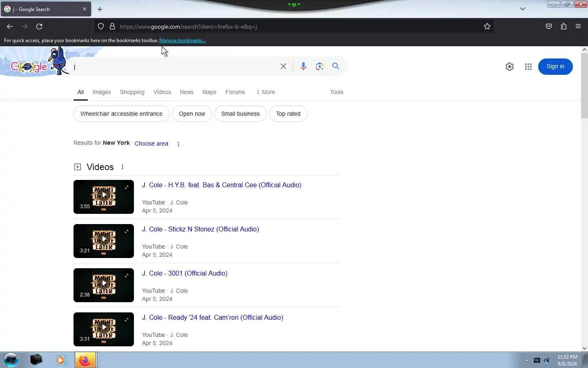Close the Google Search tab
The width and height of the screenshot is (588, 368).
(85, 9)
